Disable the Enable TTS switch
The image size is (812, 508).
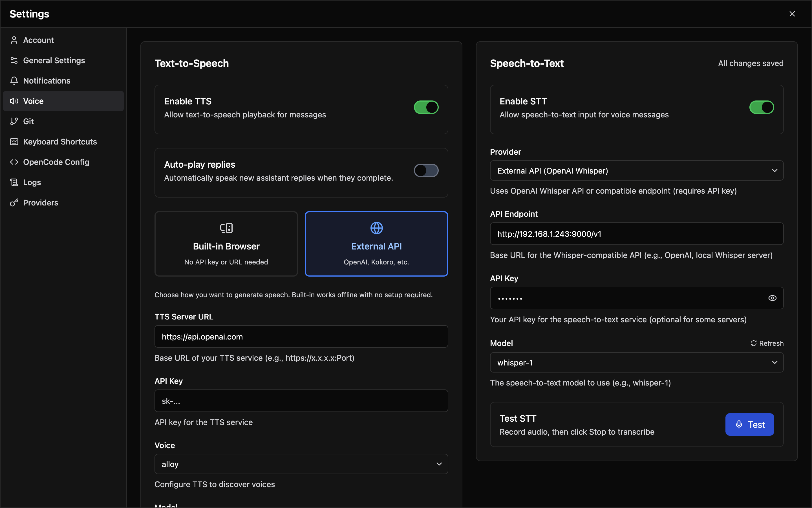426,108
